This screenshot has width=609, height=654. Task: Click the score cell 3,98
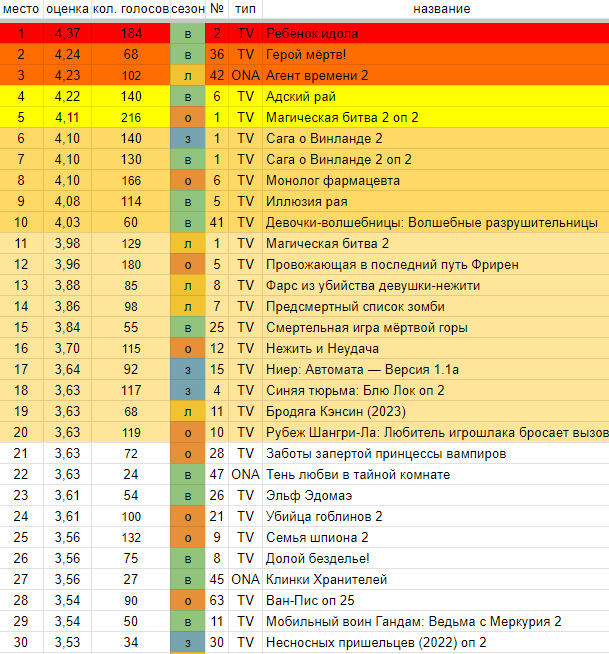point(67,244)
